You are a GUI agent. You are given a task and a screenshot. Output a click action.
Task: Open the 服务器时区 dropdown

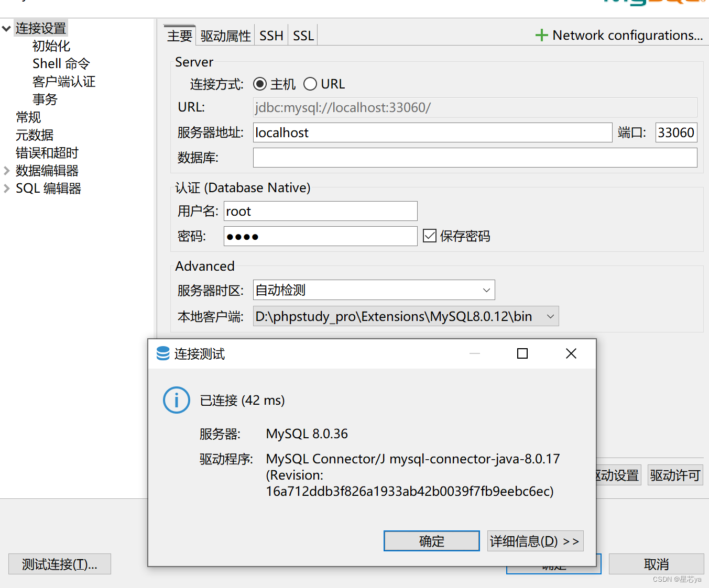(x=374, y=290)
